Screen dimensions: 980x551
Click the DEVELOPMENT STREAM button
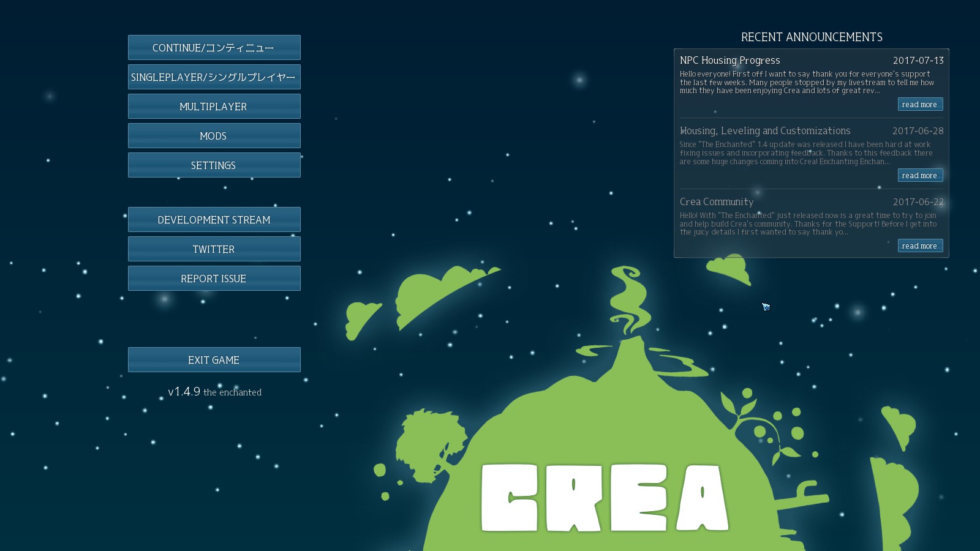click(x=214, y=219)
